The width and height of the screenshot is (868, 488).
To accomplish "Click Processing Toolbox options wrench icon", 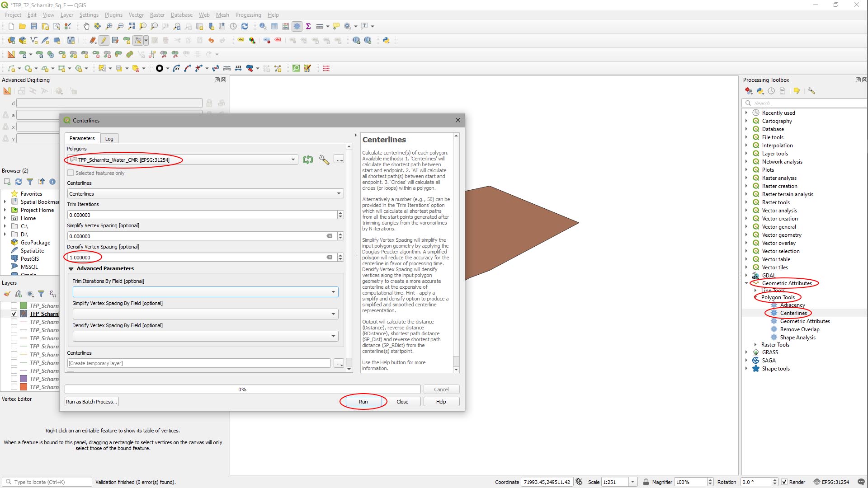I will tap(811, 91).
